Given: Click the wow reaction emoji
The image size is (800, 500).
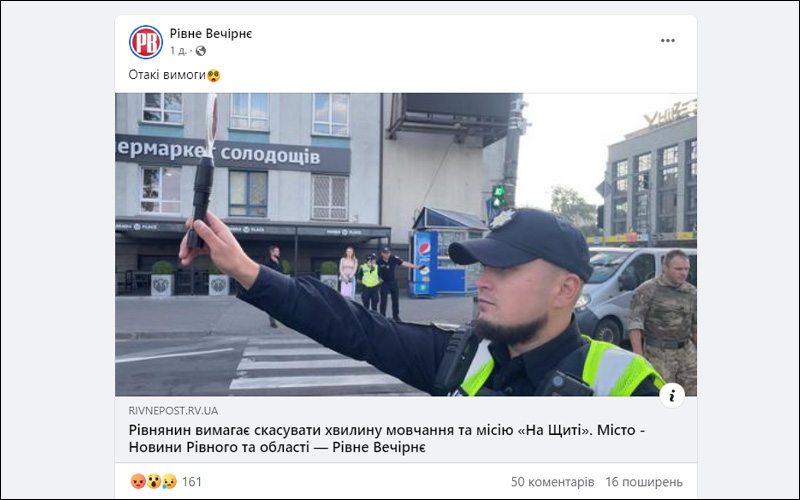Looking at the screenshot, I should click(154, 481).
